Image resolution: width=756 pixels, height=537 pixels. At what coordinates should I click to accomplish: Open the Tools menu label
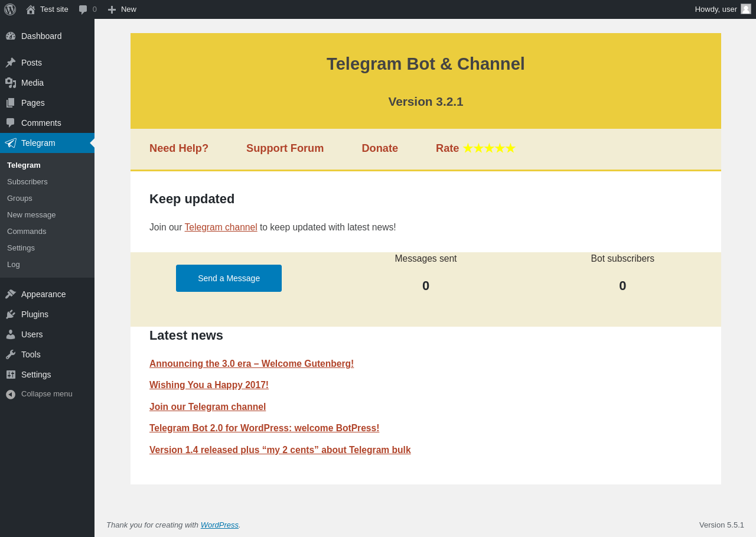pos(31,354)
